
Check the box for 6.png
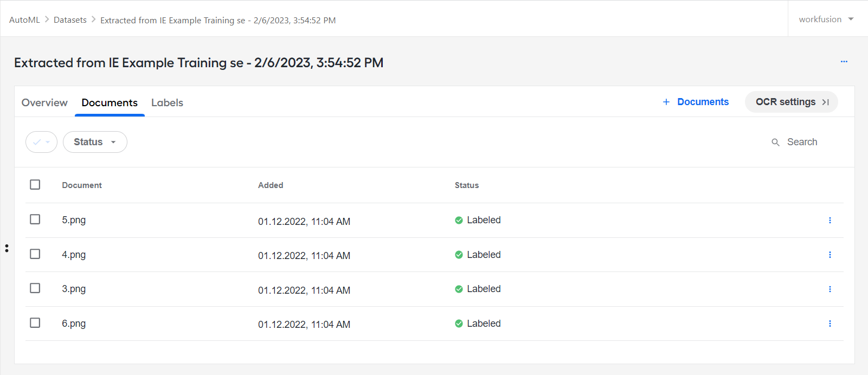35,323
